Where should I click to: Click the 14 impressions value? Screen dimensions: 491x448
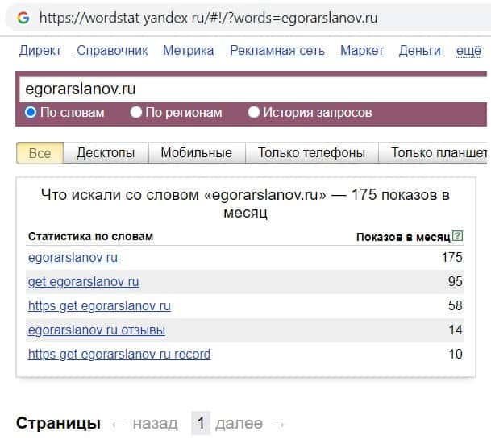coord(456,330)
